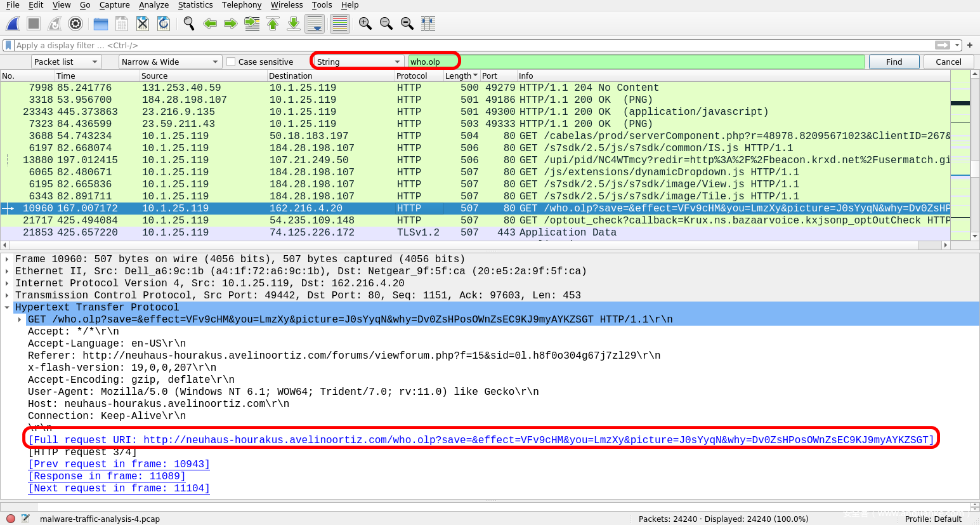Open capture options gear icon
Image resolution: width=980 pixels, height=525 pixels.
[x=75, y=24]
